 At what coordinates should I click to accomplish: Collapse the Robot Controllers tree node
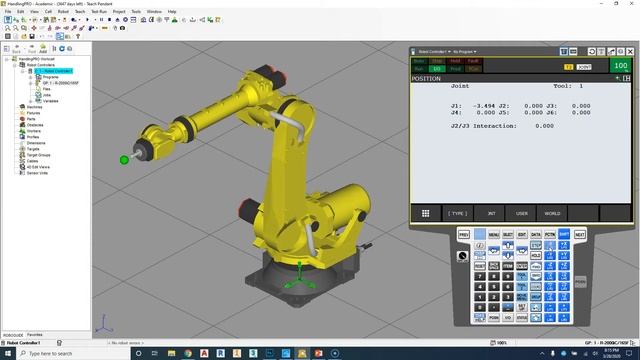[15, 65]
